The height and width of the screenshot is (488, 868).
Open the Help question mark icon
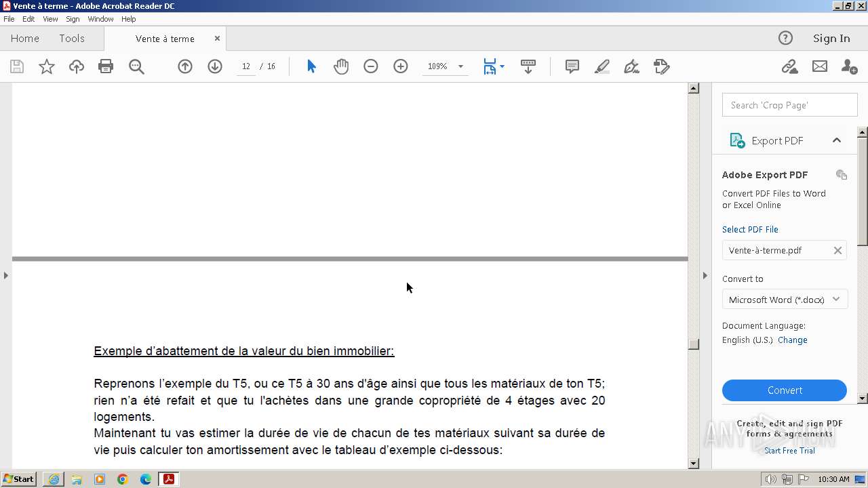[x=785, y=38]
